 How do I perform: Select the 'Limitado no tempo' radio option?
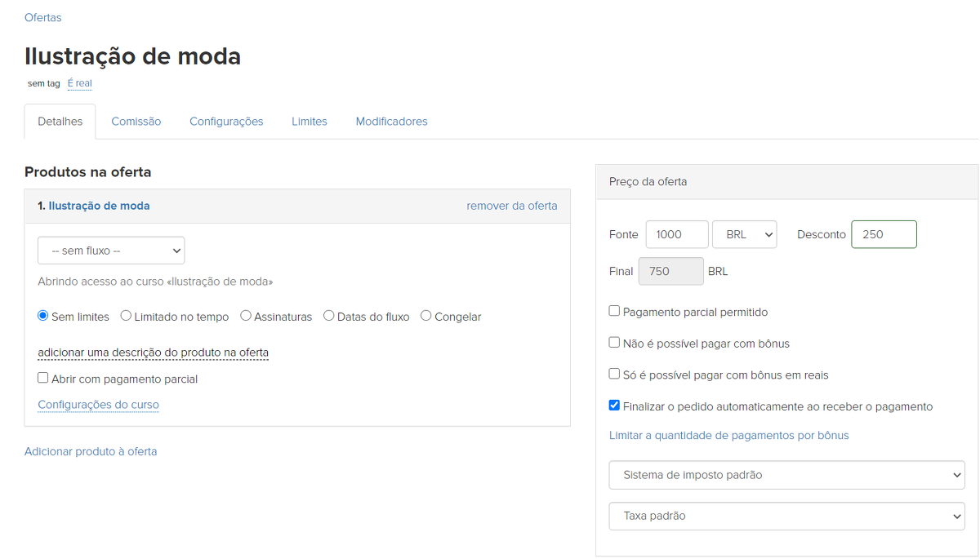(x=126, y=316)
